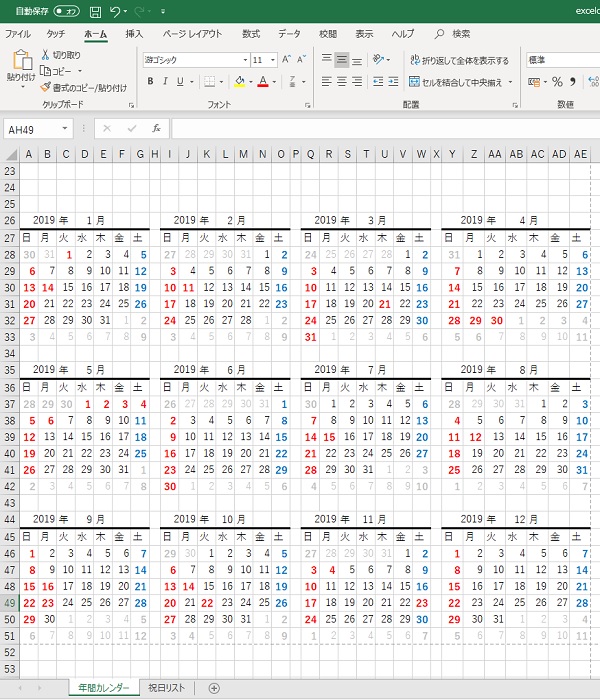Viewport: 600px width, 700px height.
Task: Open the 標準 number format dropdown
Action: click(x=563, y=60)
